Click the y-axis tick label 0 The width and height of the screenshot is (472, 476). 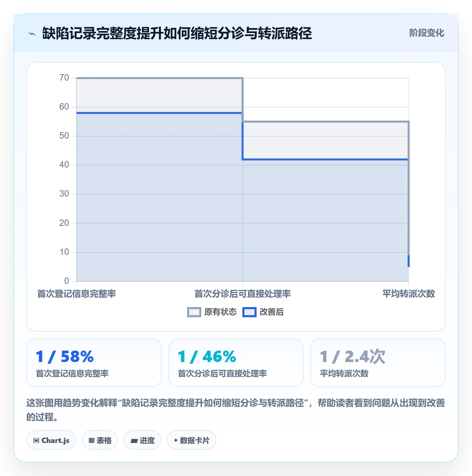[x=66, y=281]
